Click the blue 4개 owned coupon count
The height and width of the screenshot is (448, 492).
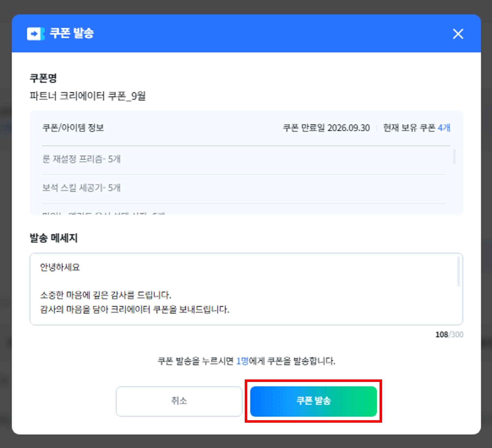[444, 128]
